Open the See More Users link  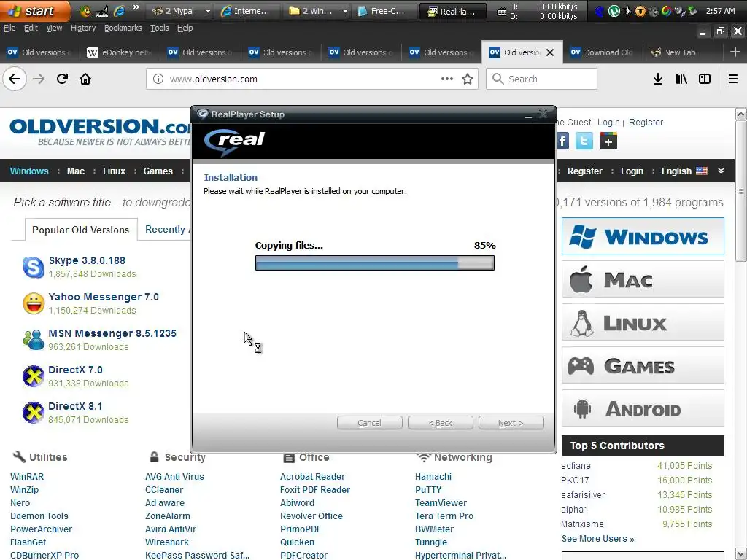597,539
